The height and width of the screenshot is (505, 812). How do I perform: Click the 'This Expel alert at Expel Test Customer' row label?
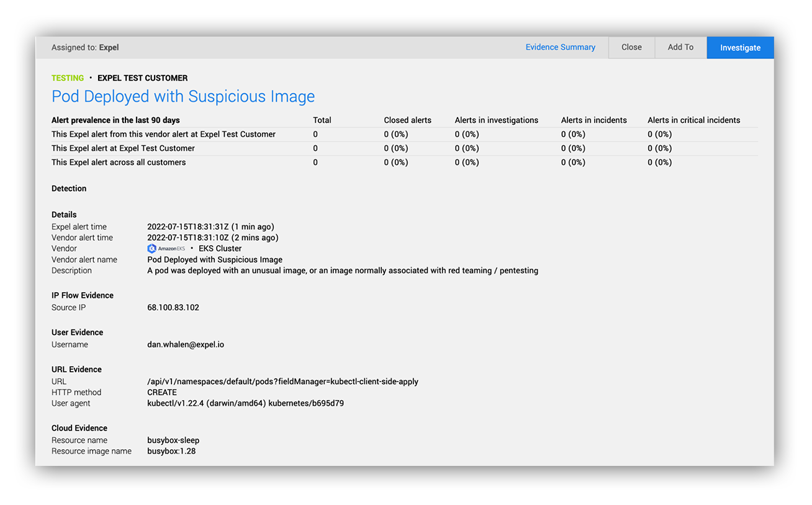pyautogui.click(x=123, y=148)
